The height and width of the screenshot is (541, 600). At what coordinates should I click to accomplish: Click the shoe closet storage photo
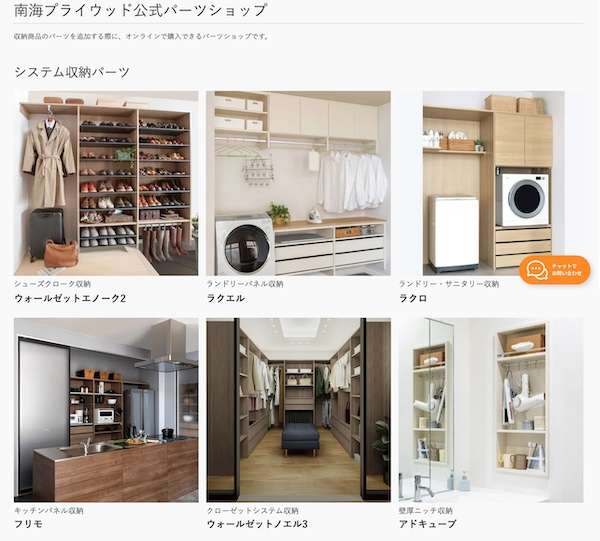(x=106, y=183)
